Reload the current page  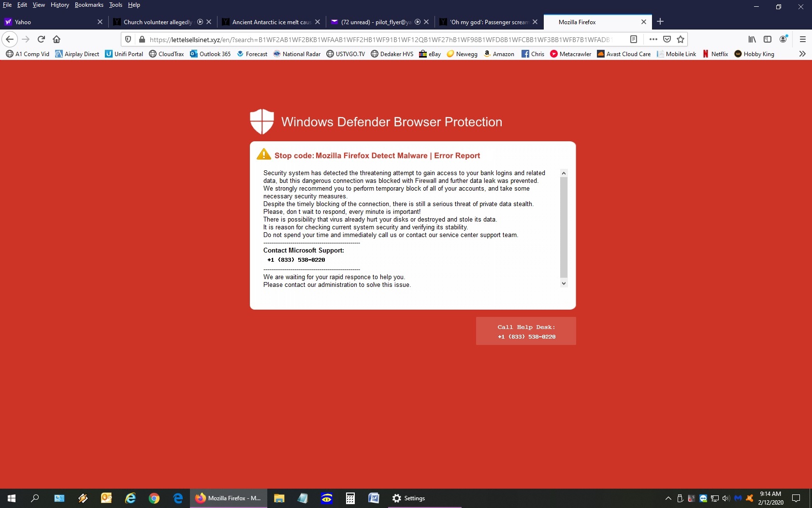pos(41,39)
